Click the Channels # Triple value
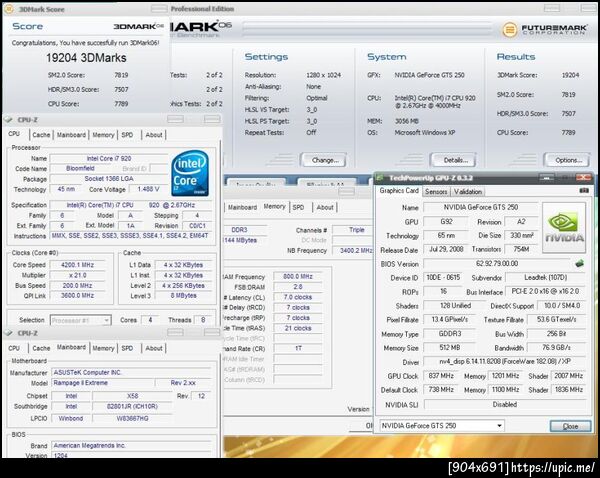The height and width of the screenshot is (478, 600). [x=353, y=230]
